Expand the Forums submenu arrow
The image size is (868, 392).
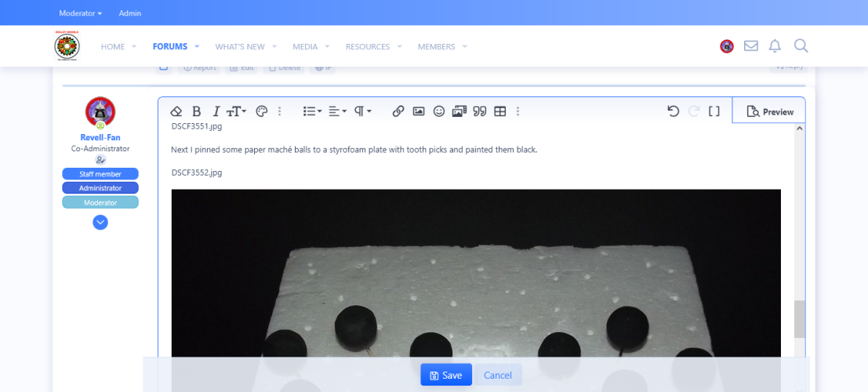(197, 46)
